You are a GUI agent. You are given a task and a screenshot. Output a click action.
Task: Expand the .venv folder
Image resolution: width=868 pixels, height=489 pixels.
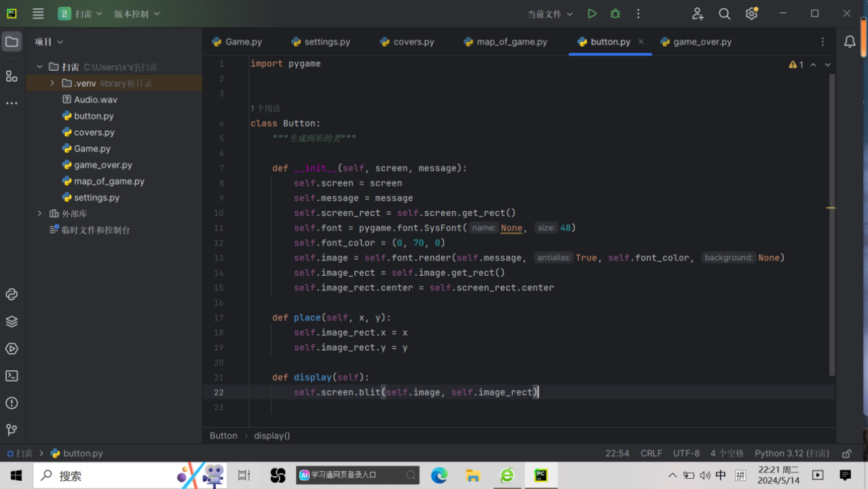tap(52, 83)
